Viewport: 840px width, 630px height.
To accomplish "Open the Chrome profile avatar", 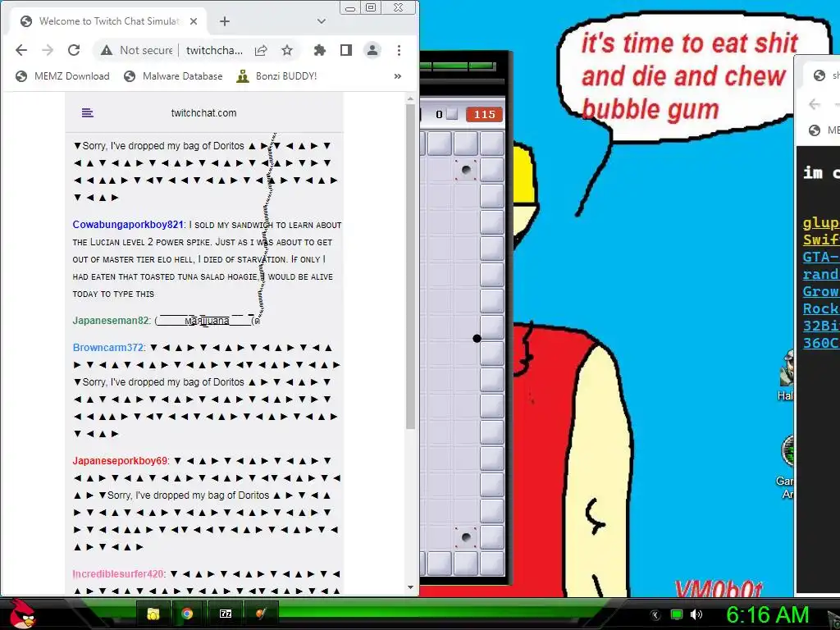I will pos(372,50).
